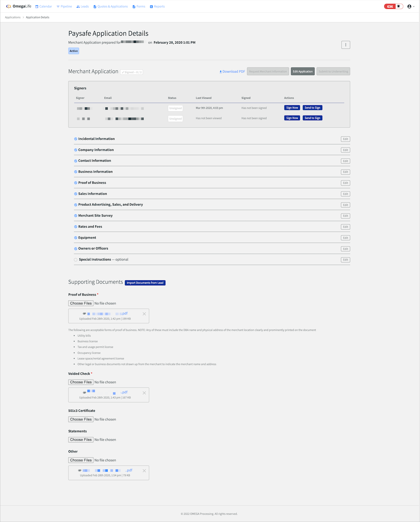Open the Forms section
This screenshot has height=522, width=420.
coord(139,6)
